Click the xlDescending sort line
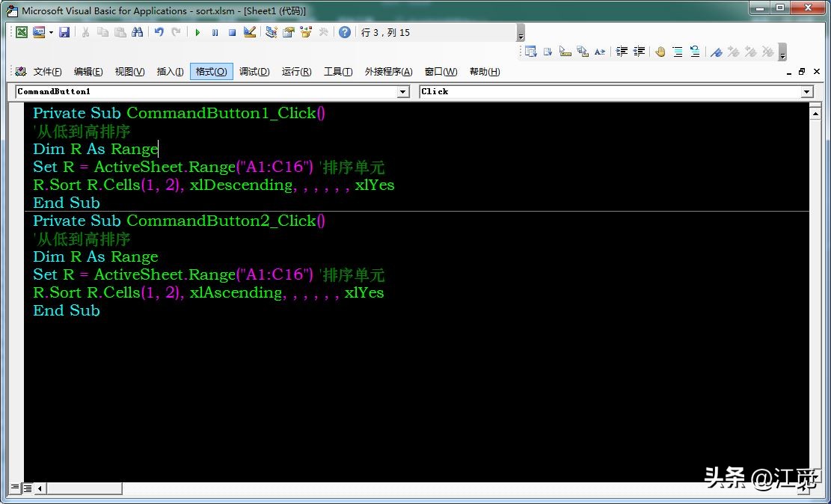 tap(214, 185)
